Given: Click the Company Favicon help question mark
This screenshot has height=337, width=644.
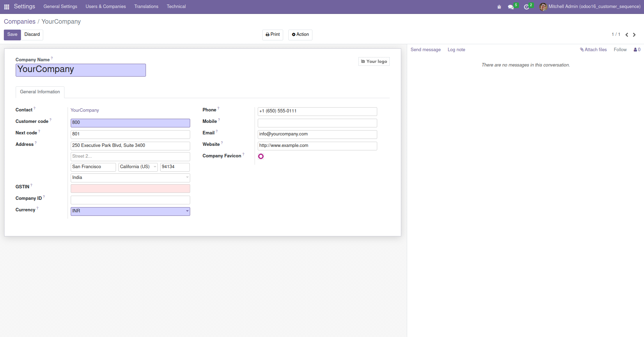Looking at the screenshot, I should click(243, 154).
